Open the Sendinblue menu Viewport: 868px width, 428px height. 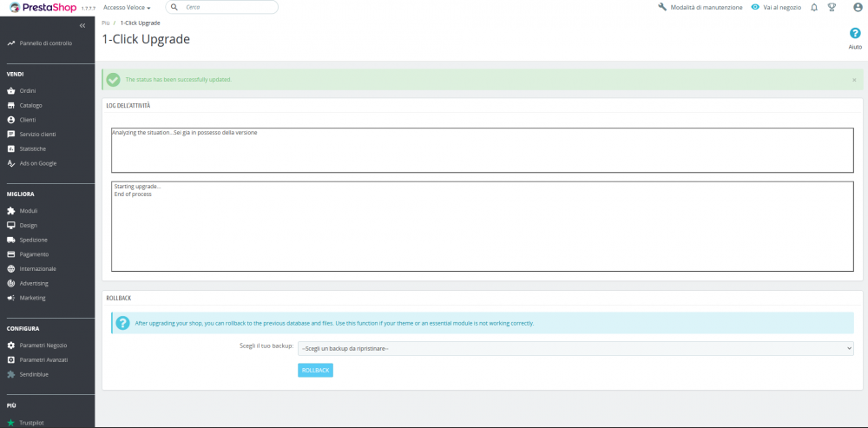(34, 374)
